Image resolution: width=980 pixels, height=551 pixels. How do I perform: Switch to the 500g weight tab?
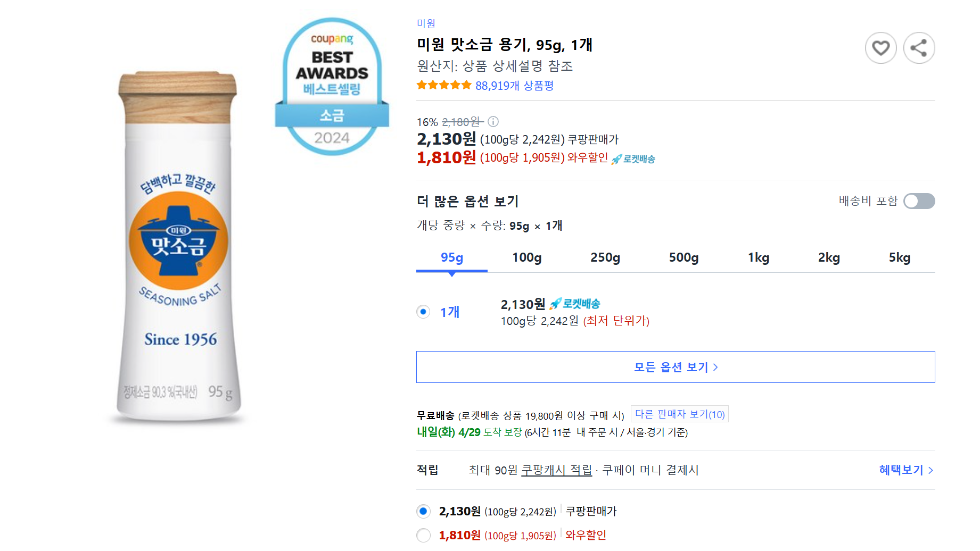pyautogui.click(x=683, y=257)
